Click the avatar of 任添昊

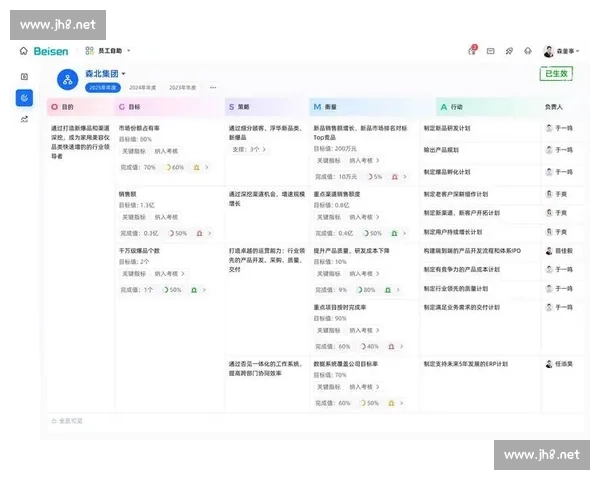pyautogui.click(x=549, y=364)
